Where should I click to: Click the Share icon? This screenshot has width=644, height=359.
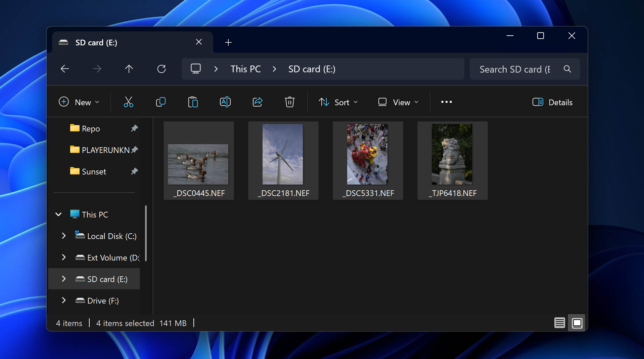click(x=257, y=102)
